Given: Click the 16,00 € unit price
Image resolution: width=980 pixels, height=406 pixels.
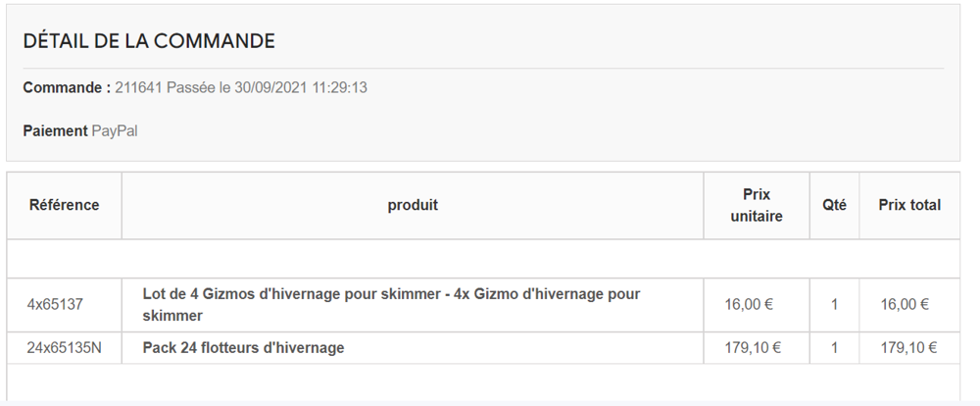Looking at the screenshot, I should tap(749, 305).
